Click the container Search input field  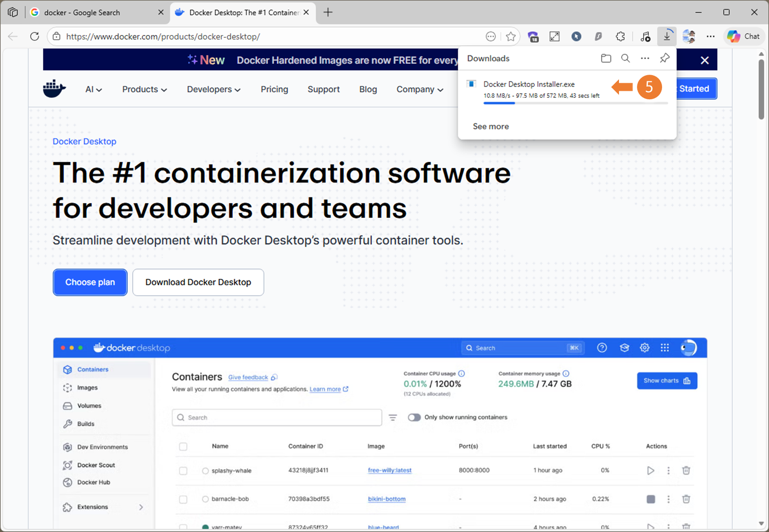[x=277, y=418]
